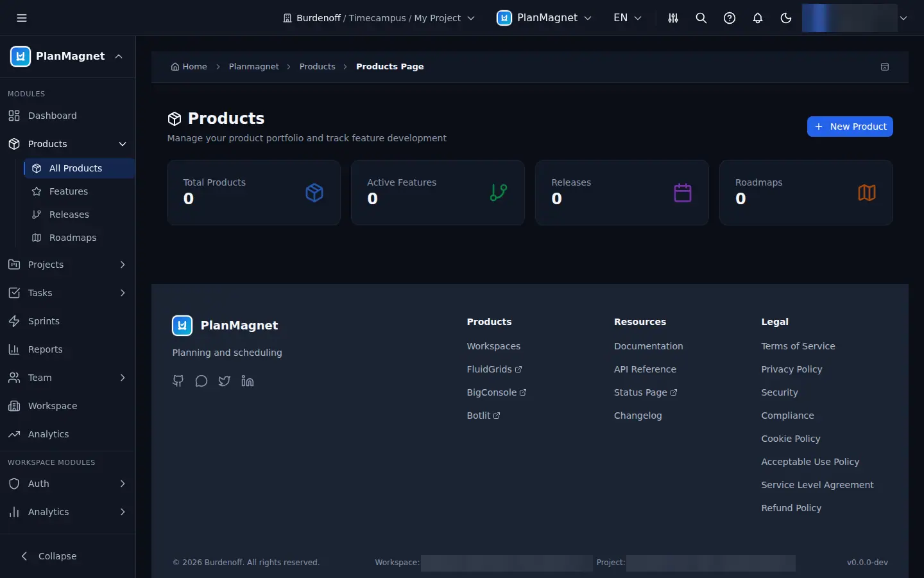This screenshot has height=578, width=924.
Task: Open the user account dropdown chevron
Action: 903,18
